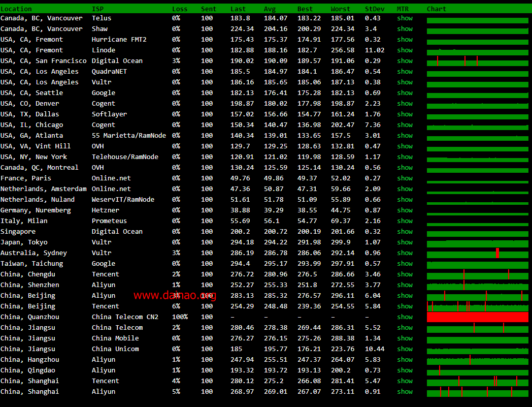Click show for Singapore Digital Ocean
Screen dimensions: 532x407
[x=405, y=232]
